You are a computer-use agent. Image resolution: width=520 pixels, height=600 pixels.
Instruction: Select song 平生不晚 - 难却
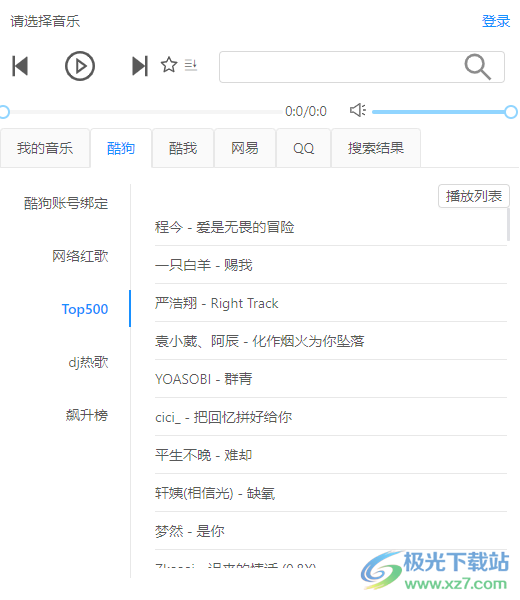pos(331,455)
